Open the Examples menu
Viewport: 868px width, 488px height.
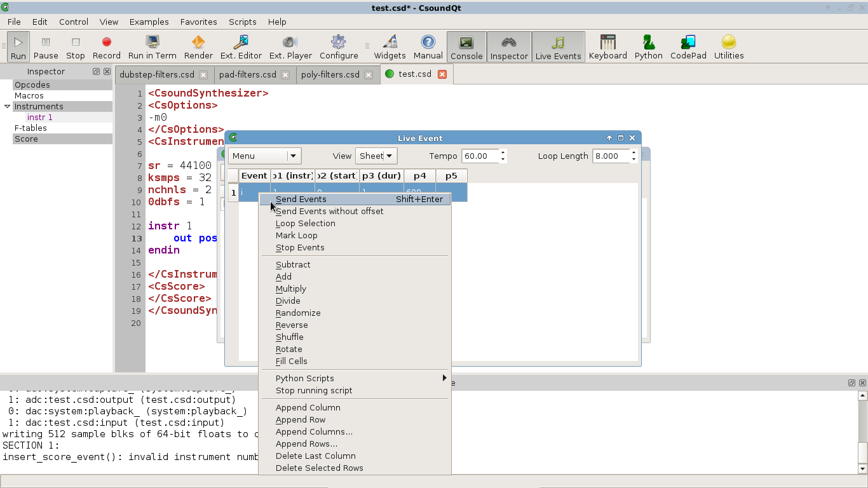149,22
